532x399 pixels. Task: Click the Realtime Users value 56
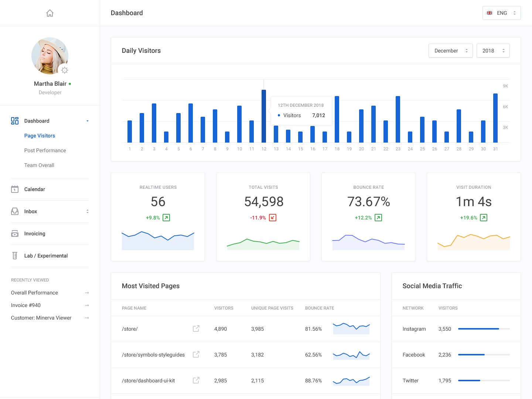[x=158, y=202]
